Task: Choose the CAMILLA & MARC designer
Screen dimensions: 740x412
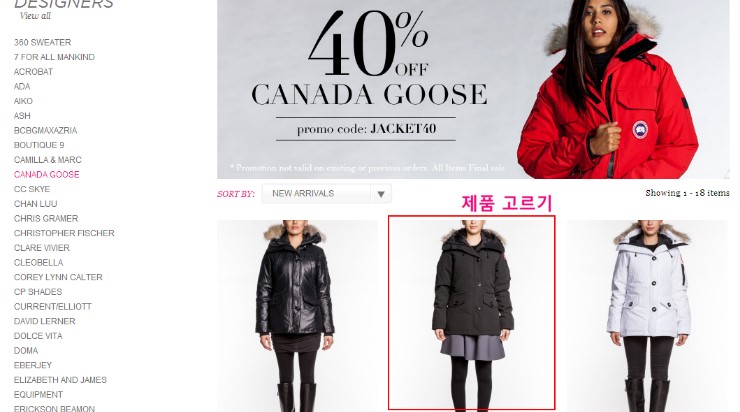Action: coord(48,160)
